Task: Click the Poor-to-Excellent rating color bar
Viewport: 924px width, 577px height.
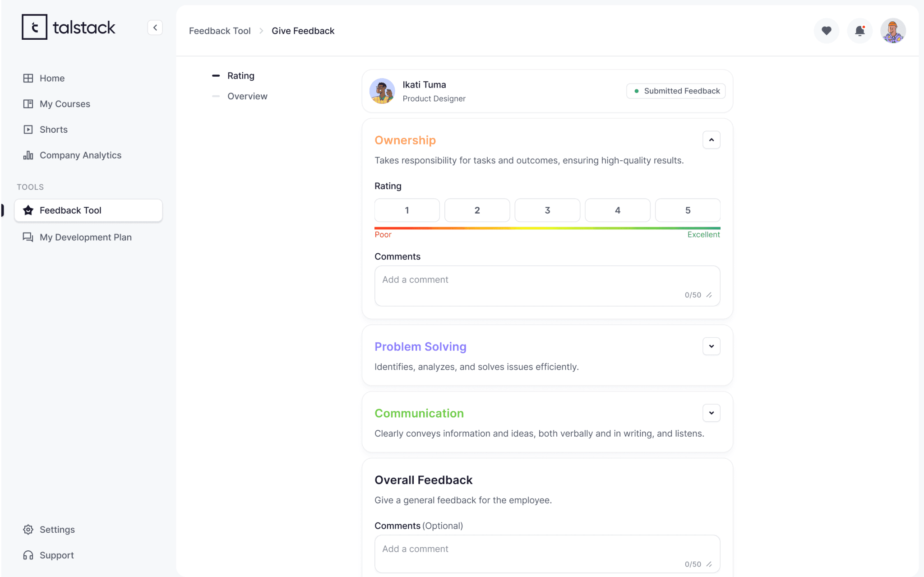Action: click(547, 228)
